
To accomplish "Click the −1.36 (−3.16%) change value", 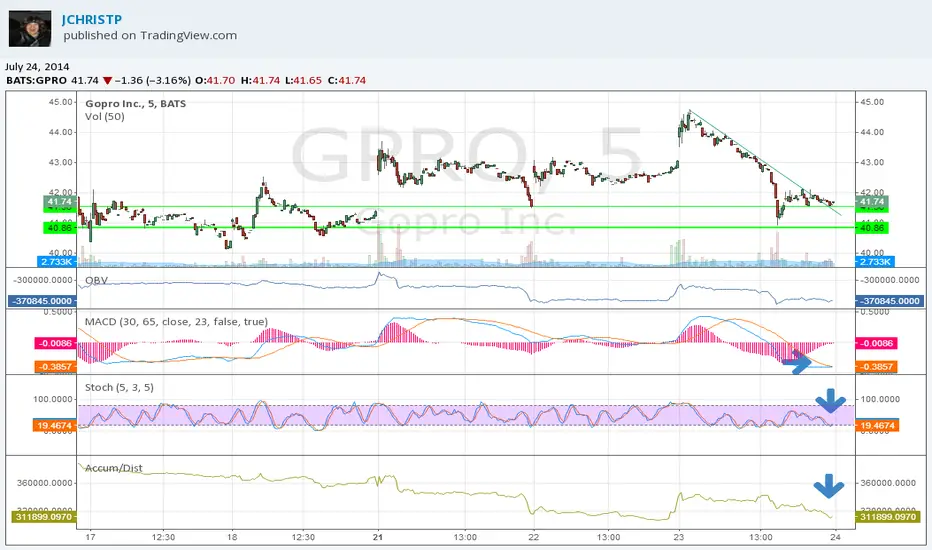I will click(x=153, y=80).
